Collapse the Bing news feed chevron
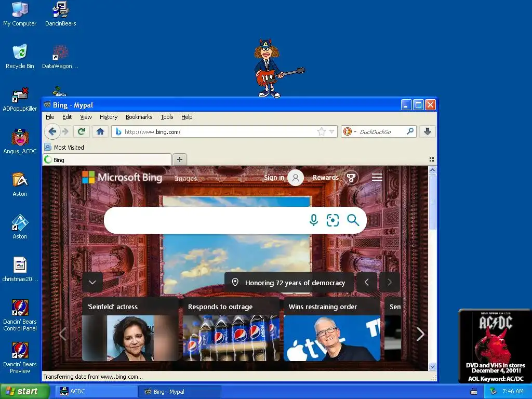 [x=92, y=282]
